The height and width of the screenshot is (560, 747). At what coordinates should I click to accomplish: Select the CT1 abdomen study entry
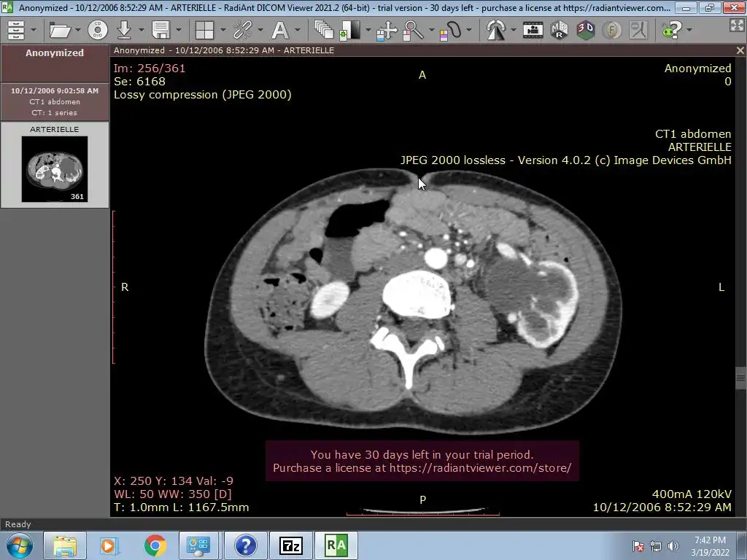(55, 101)
